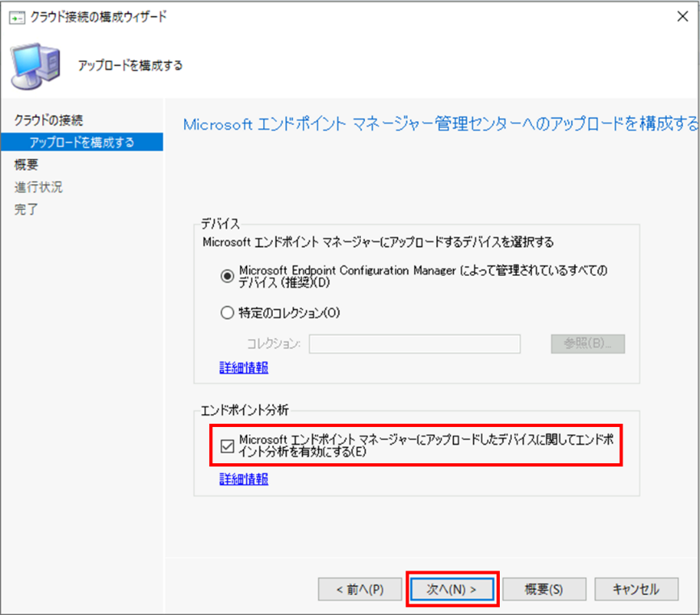This screenshot has width=700, height=615.
Task: Select アップロードを構成する step in sidebar
Action: [x=82, y=142]
